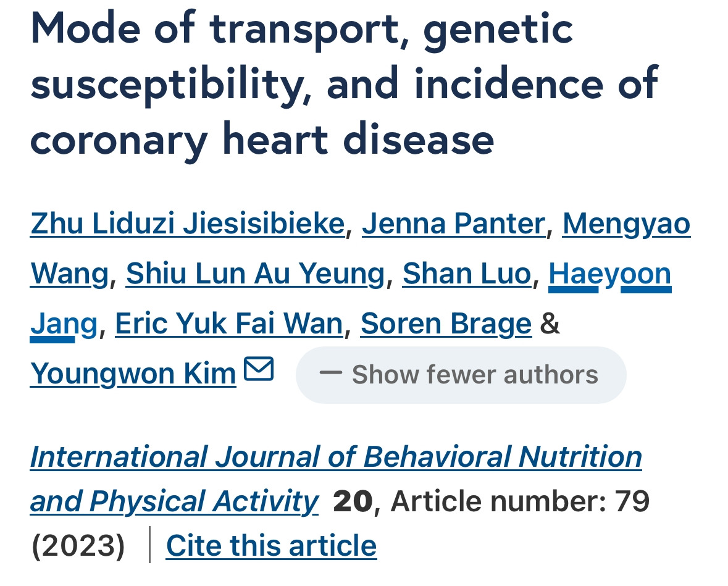The image size is (728, 586).
Task: Open corresponding author Youngwon Kim's link
Action: point(133,374)
